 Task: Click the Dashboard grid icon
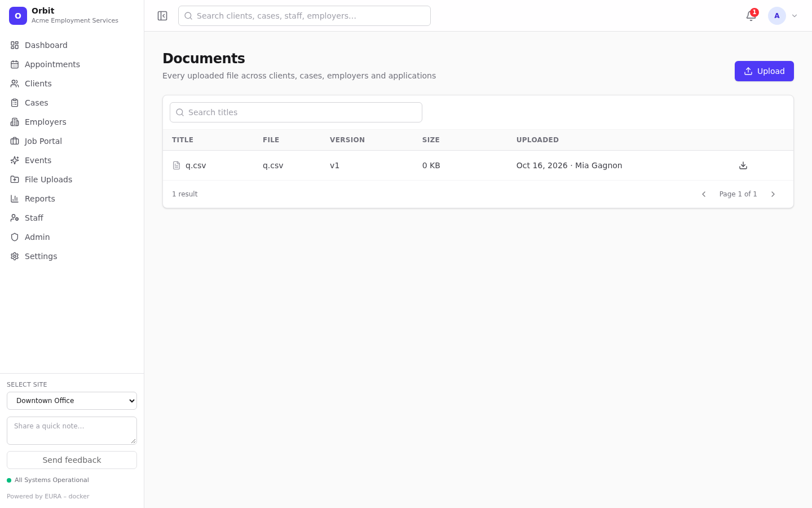[x=15, y=45]
